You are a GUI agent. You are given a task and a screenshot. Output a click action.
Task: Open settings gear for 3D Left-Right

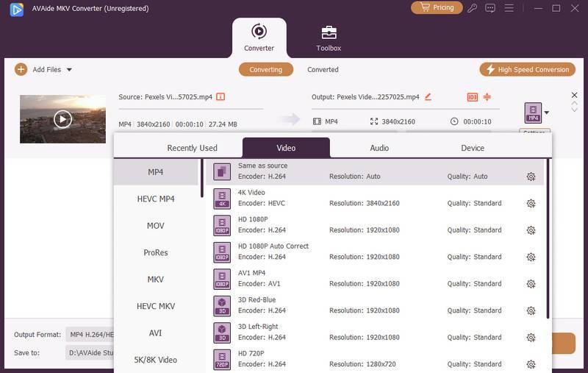(531, 338)
